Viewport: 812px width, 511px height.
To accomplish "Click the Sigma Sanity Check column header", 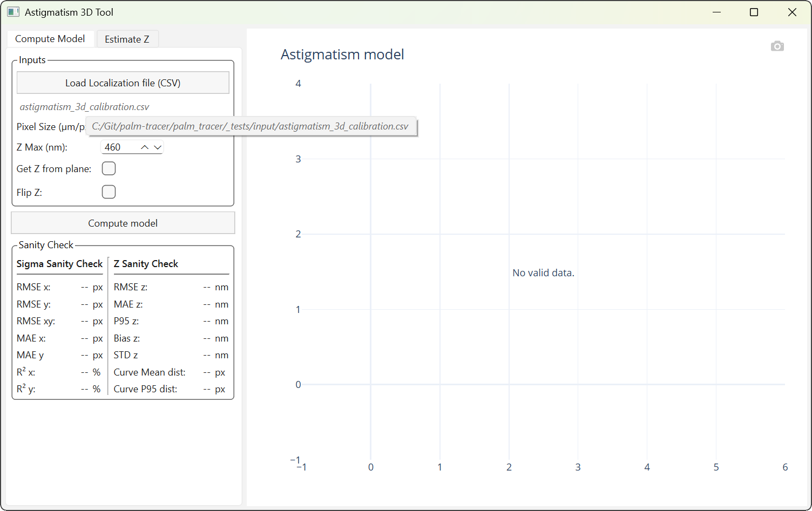I will coord(59,264).
